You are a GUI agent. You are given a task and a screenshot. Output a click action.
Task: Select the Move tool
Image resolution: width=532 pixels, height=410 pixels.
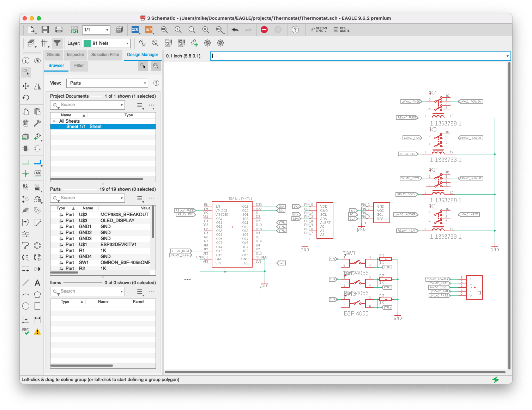coord(26,86)
